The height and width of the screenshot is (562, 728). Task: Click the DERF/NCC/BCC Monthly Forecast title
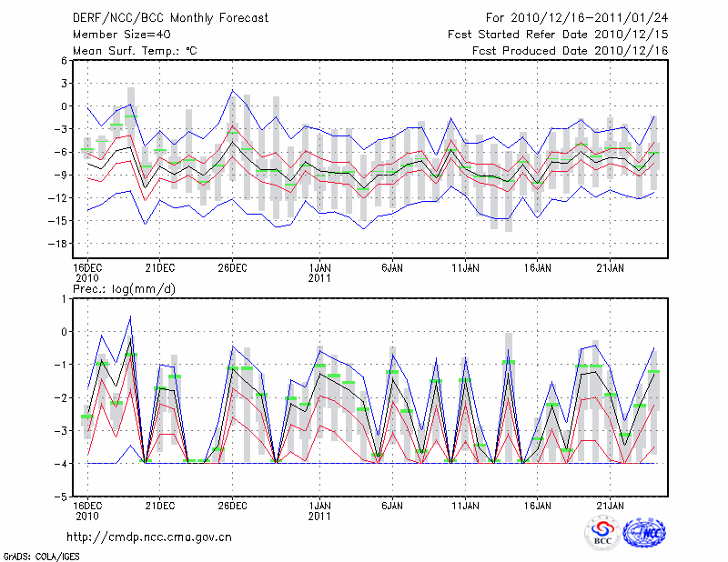coord(169,17)
